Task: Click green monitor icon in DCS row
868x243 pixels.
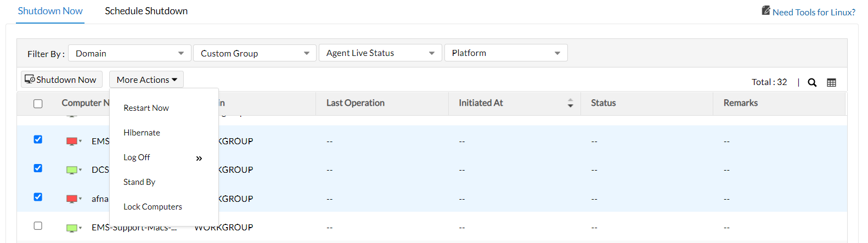Action: pos(72,170)
